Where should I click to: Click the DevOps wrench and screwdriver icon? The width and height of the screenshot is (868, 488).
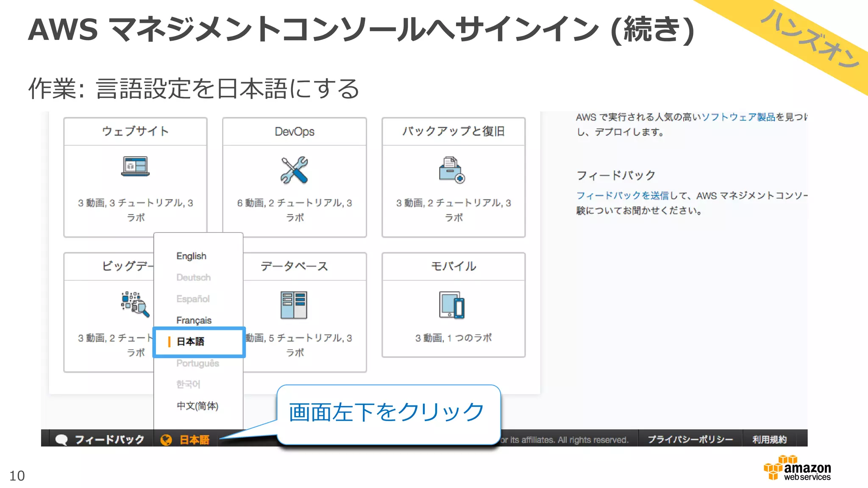point(294,170)
